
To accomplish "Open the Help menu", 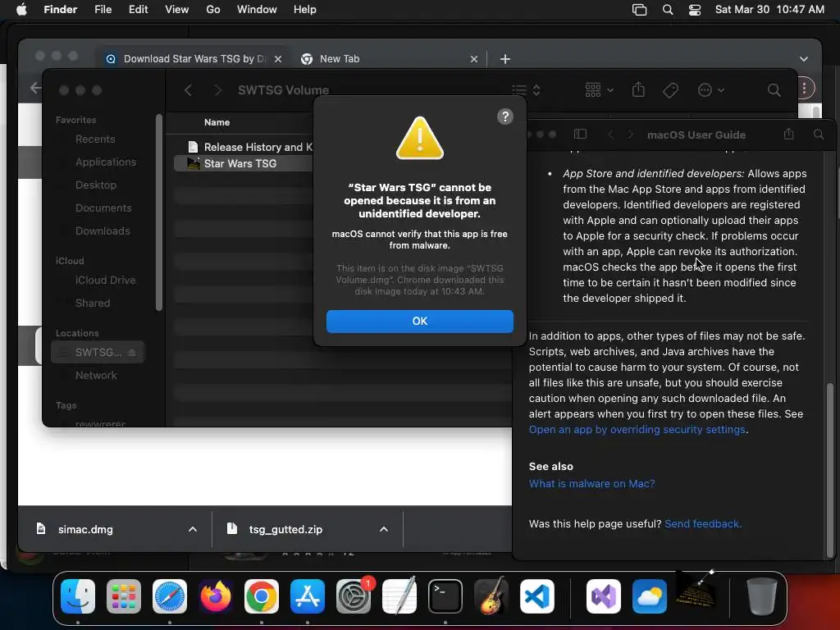I will (304, 10).
